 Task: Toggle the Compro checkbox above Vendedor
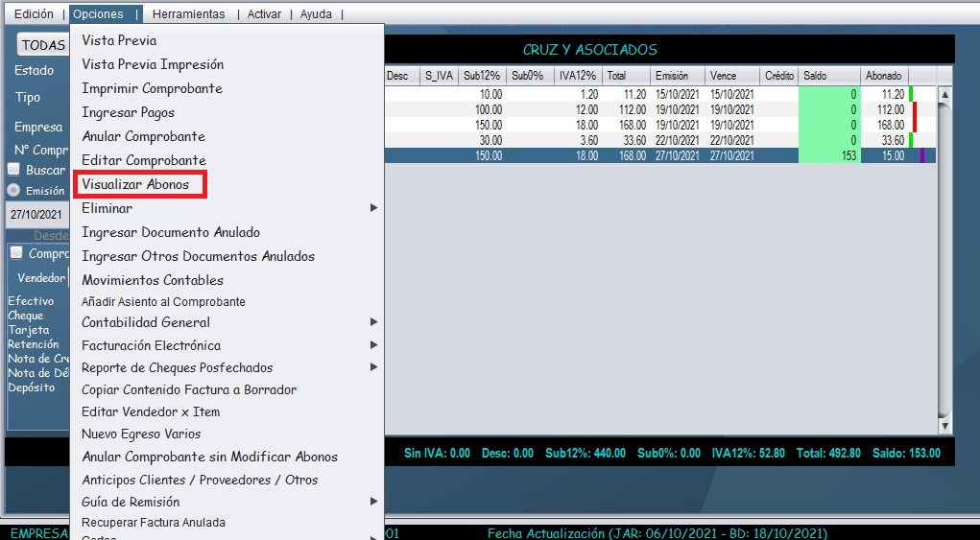pyautogui.click(x=14, y=254)
